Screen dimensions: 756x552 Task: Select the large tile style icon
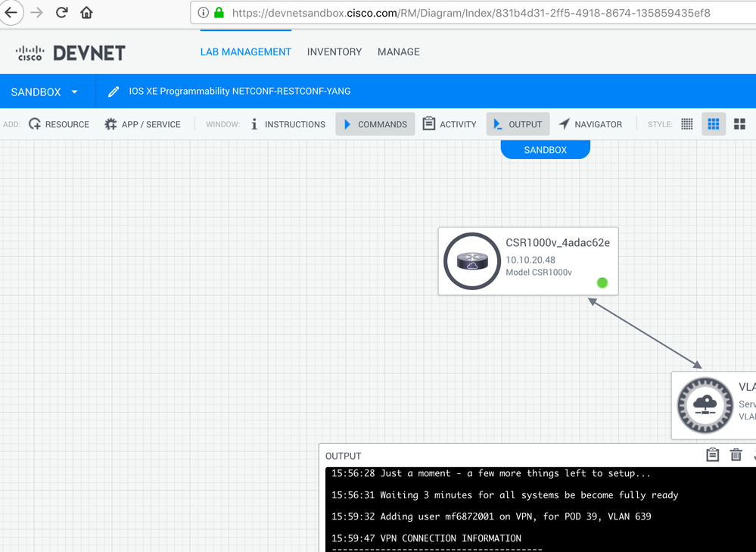coord(739,124)
